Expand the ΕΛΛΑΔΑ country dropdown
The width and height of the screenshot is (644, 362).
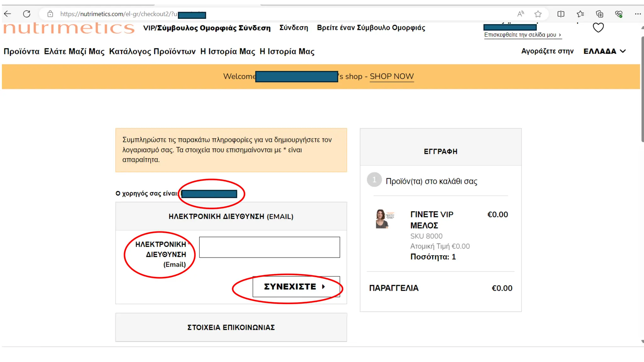[x=605, y=51]
